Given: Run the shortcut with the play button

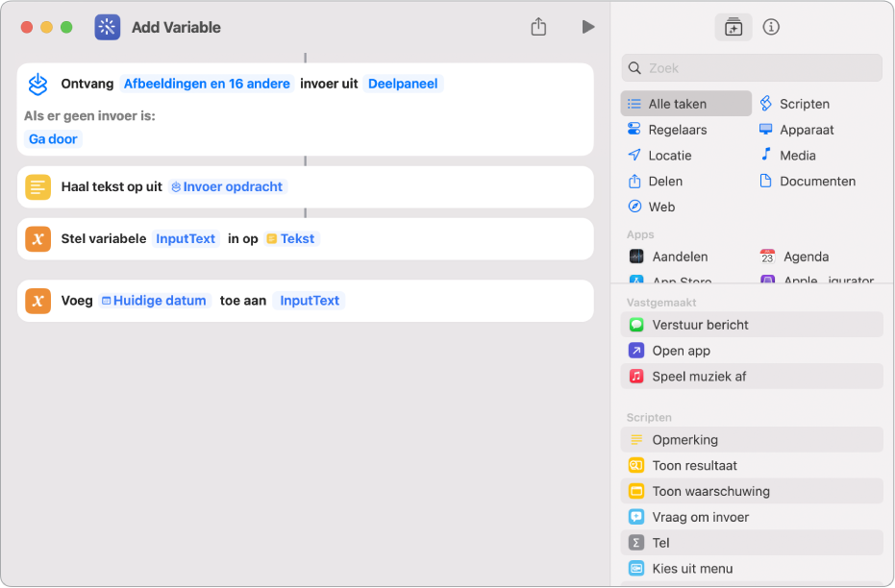Looking at the screenshot, I should 588,27.
